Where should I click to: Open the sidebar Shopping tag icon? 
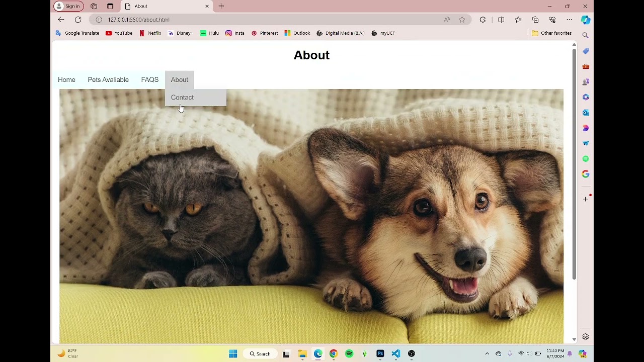[x=585, y=51]
